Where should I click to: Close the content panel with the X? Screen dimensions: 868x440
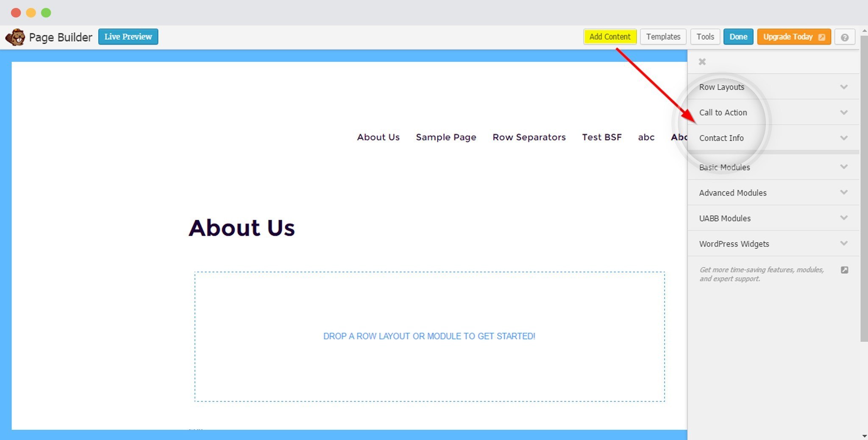(x=702, y=61)
